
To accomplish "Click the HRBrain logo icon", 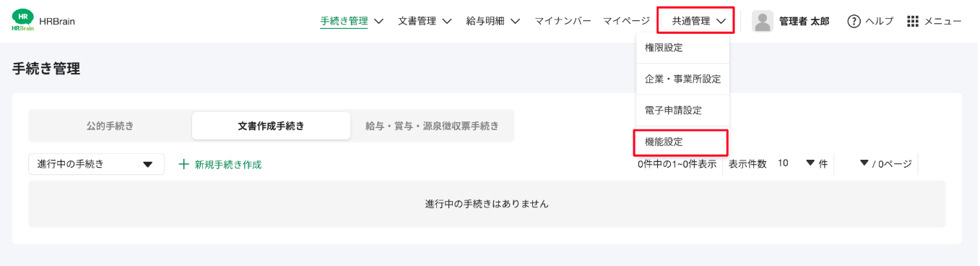I will point(23,21).
